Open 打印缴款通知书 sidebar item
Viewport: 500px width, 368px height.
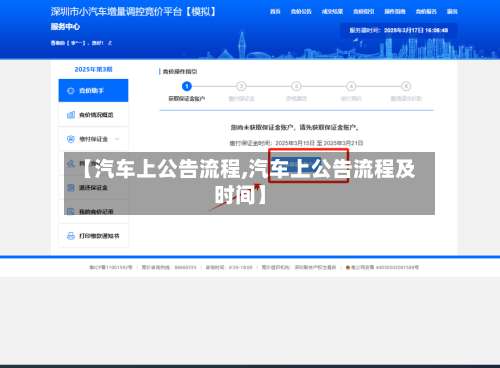tap(93, 236)
